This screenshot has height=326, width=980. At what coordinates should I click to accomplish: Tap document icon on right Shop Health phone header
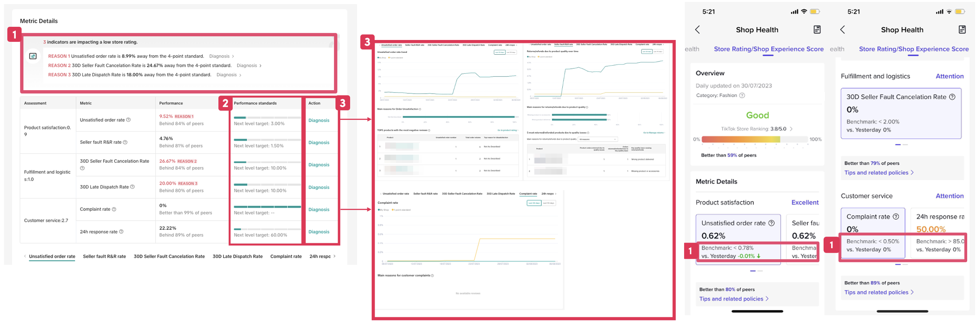point(962,30)
